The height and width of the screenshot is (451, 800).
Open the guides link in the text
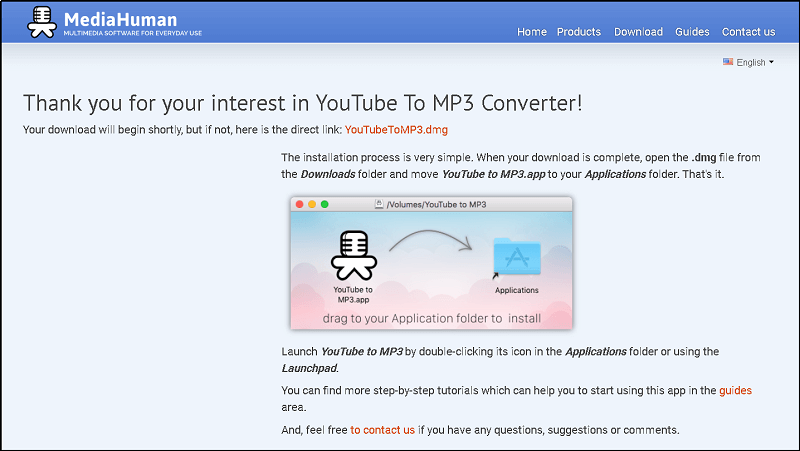pyautogui.click(x=735, y=390)
